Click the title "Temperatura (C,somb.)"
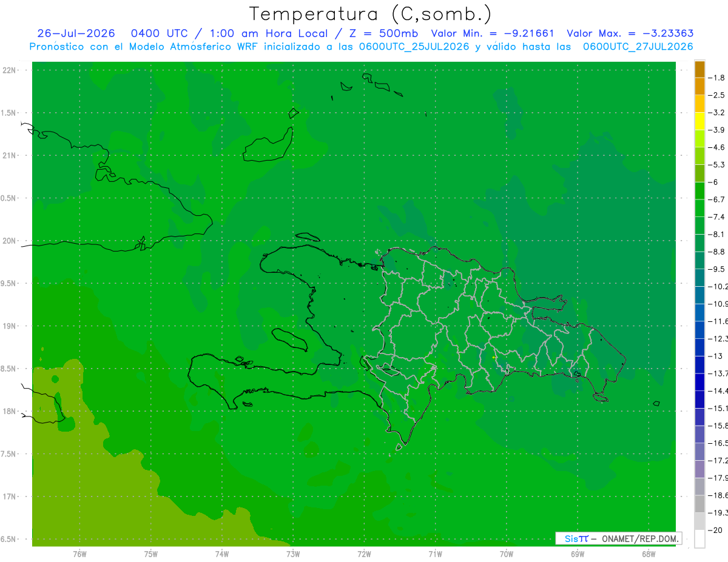This screenshot has width=728, height=562. [x=371, y=14]
